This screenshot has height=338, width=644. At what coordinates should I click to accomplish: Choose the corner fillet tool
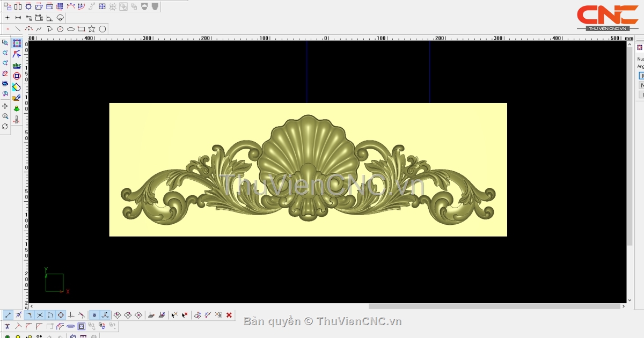tap(28, 326)
